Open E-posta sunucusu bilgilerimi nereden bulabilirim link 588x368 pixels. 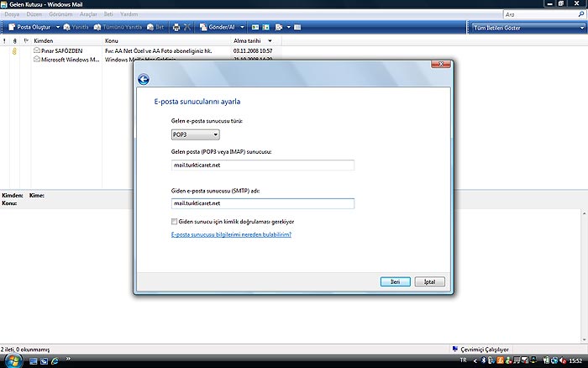pos(231,234)
